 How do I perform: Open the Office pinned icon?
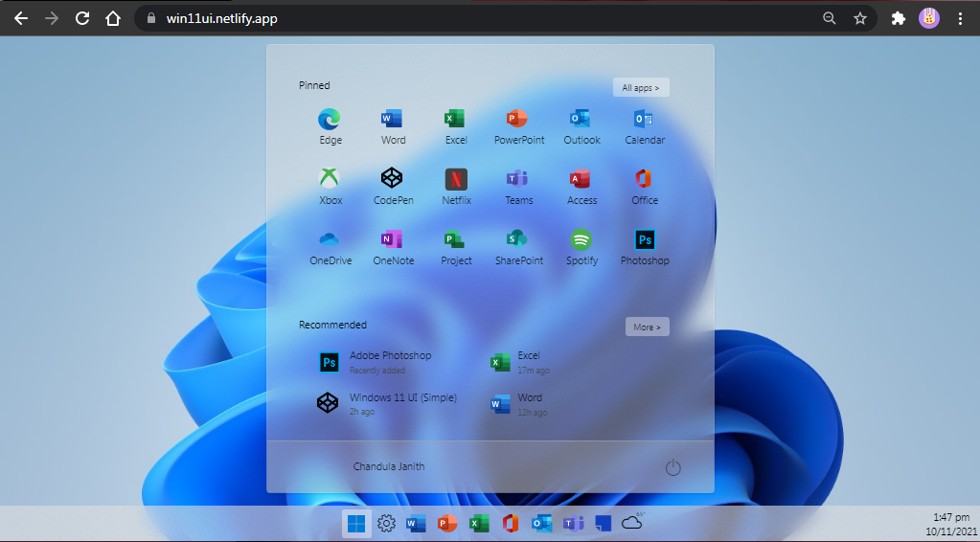[645, 188]
